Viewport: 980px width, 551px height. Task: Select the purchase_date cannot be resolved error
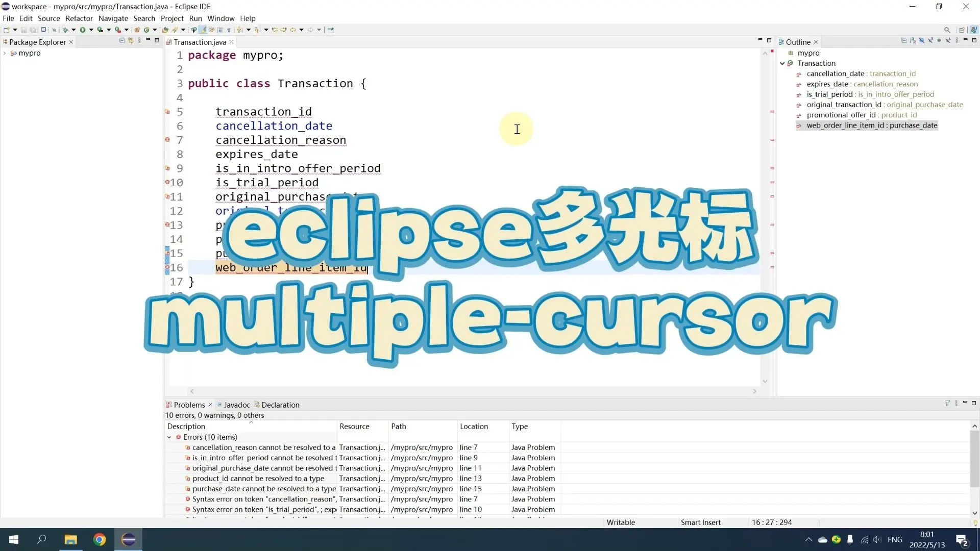[264, 489]
